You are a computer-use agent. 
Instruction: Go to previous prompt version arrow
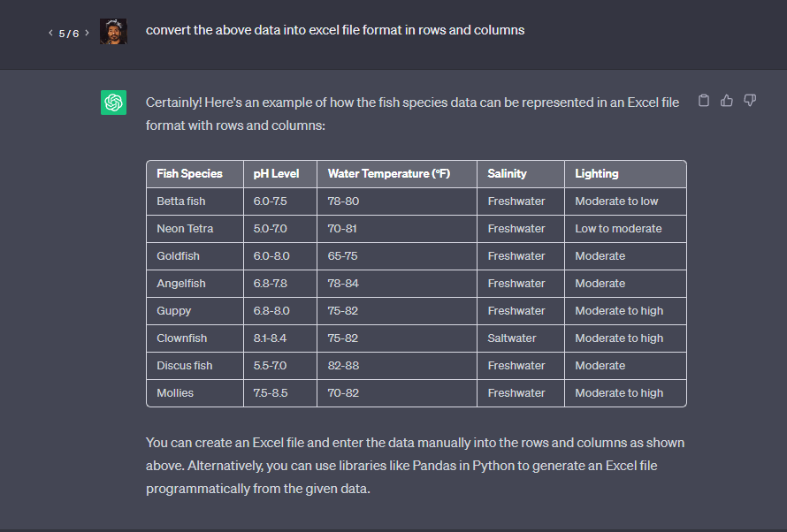coord(50,33)
